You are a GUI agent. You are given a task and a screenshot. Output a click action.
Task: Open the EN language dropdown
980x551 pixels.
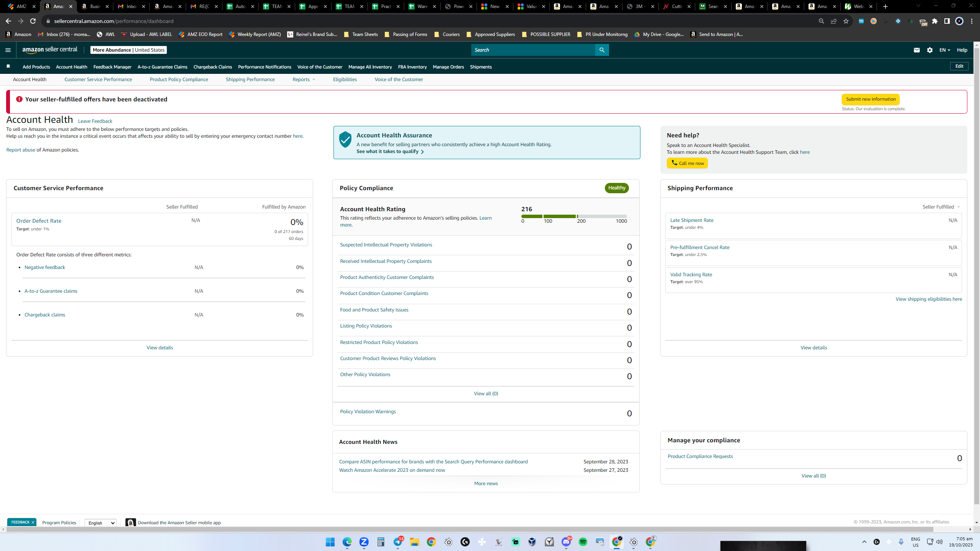(x=945, y=50)
